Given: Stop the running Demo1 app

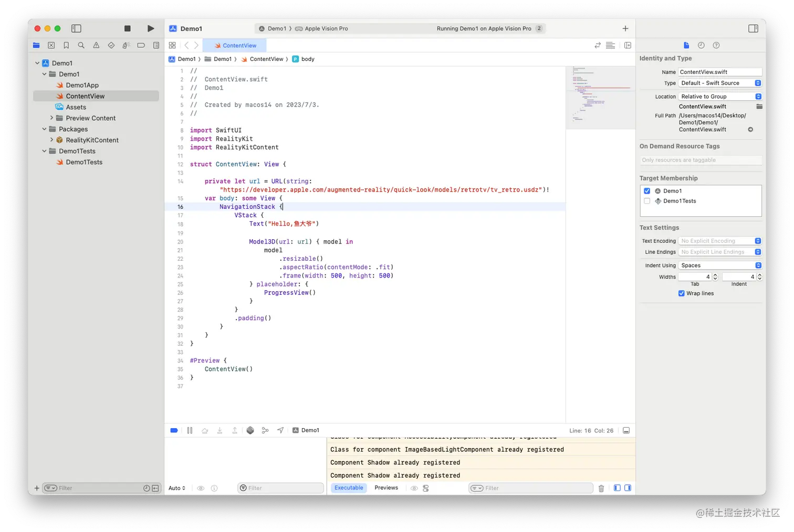Looking at the screenshot, I should click(127, 28).
